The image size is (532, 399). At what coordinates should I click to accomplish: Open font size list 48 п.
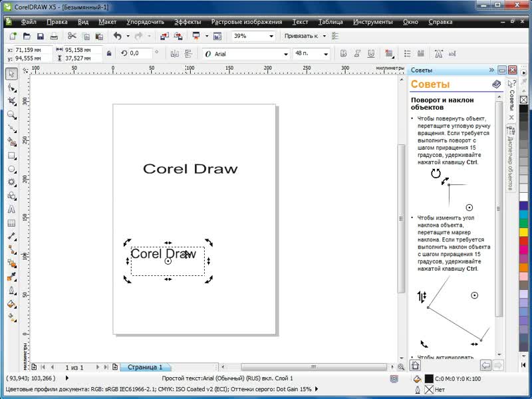tap(326, 54)
